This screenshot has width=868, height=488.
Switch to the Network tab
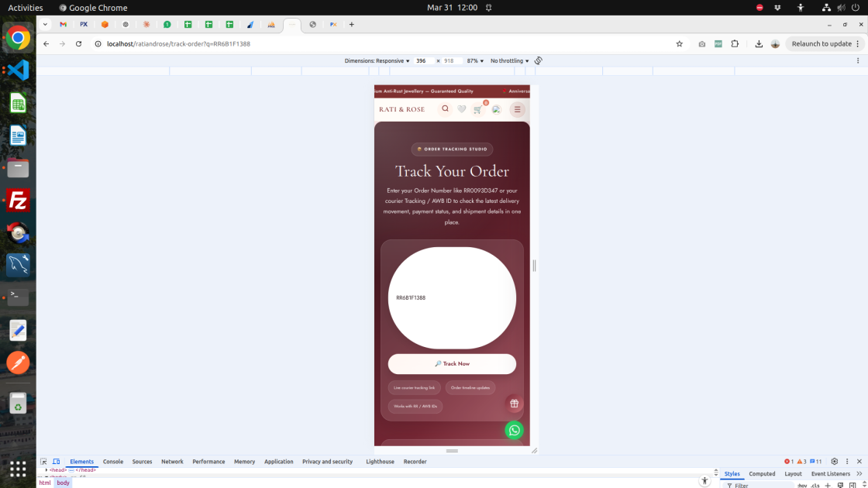(172, 462)
